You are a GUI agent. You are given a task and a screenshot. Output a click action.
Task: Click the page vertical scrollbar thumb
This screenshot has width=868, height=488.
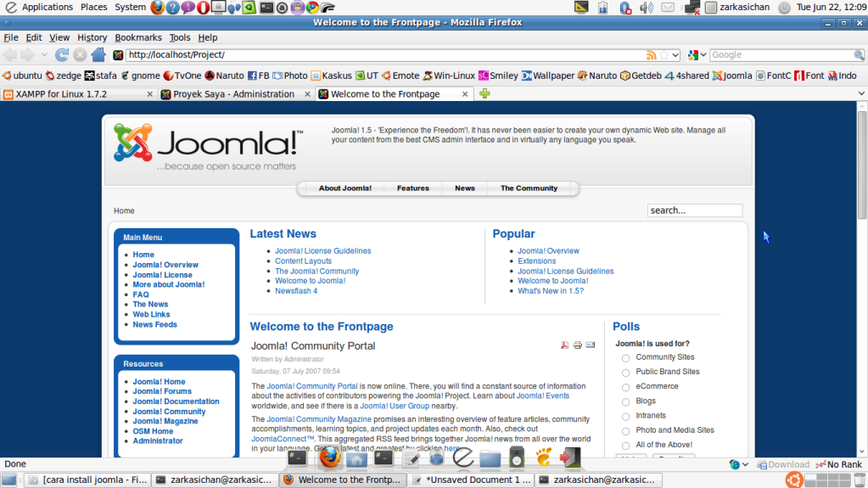point(862,165)
